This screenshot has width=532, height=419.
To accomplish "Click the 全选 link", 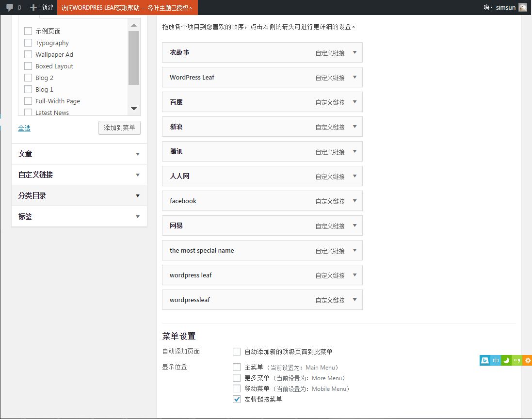I will pyautogui.click(x=24, y=128).
